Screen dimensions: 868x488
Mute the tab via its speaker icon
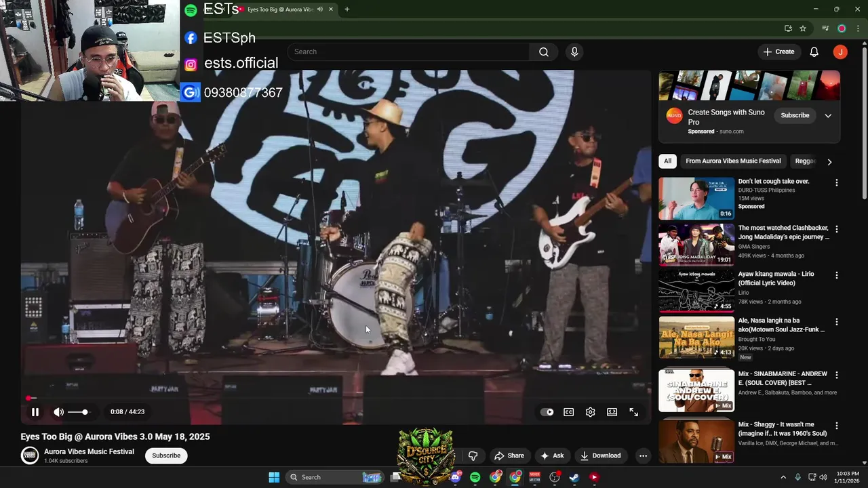pyautogui.click(x=320, y=9)
